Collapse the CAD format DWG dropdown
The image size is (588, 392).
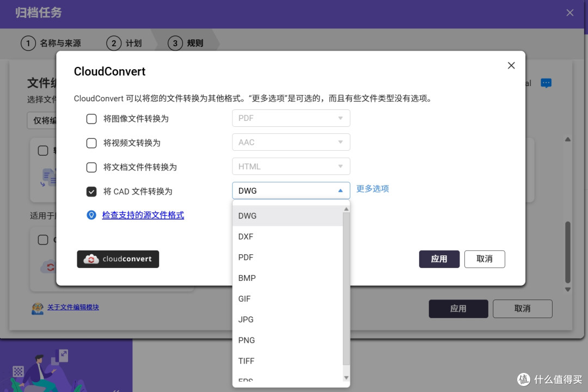pyautogui.click(x=291, y=191)
